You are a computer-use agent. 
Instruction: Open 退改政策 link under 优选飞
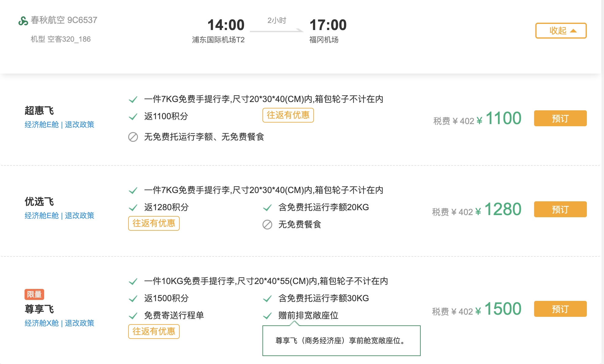click(79, 216)
